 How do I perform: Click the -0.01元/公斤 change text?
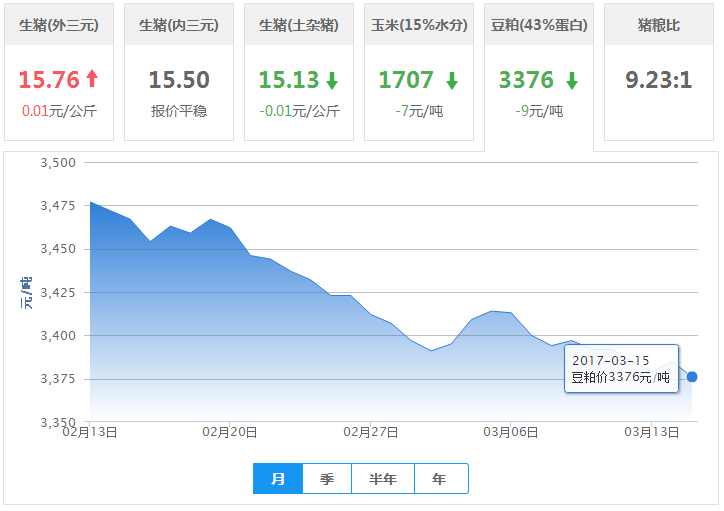tap(299, 111)
